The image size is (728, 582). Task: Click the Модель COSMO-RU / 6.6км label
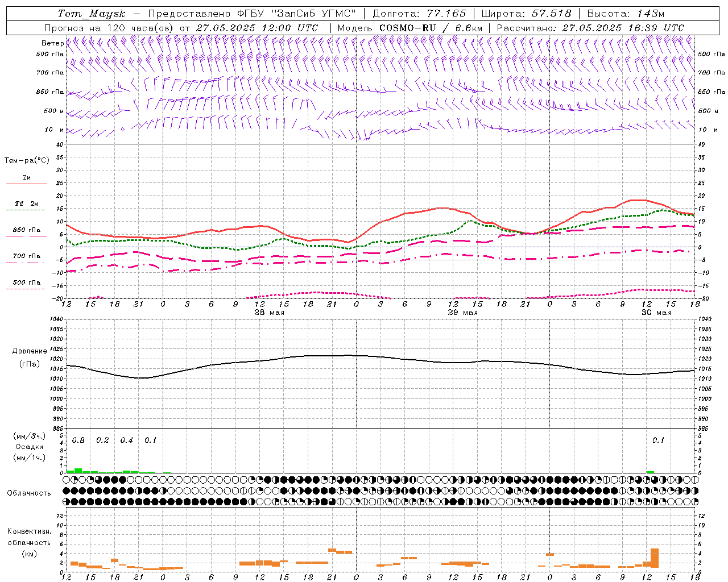[410, 28]
